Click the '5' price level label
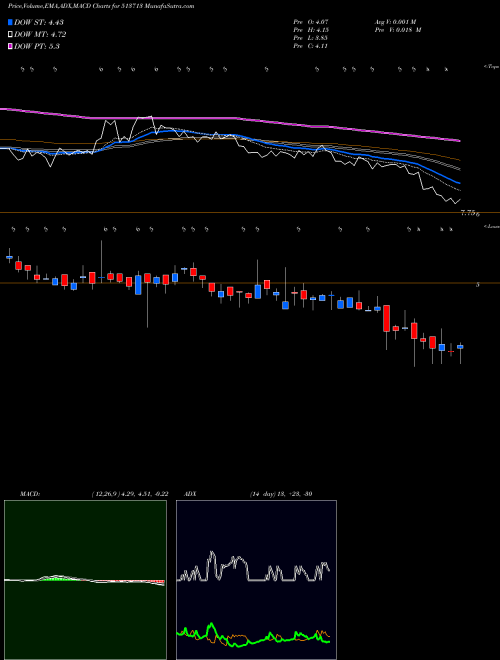Viewport: 500px width, 660px height. tap(477, 285)
